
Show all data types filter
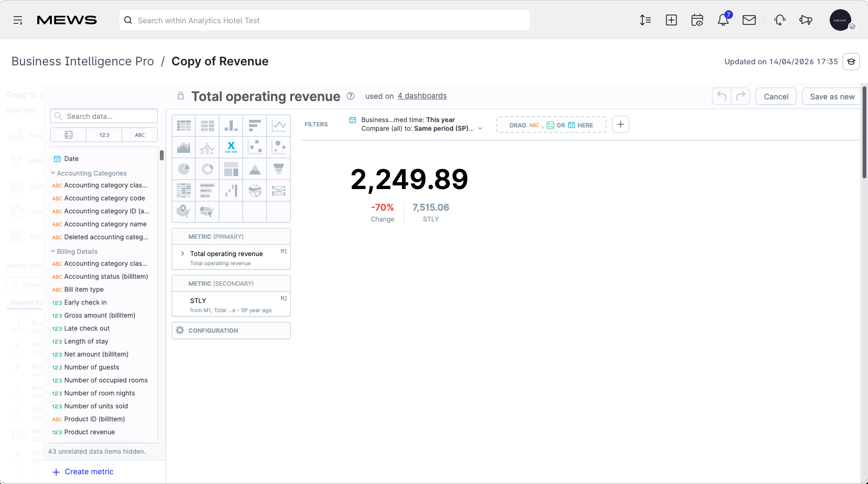point(69,135)
